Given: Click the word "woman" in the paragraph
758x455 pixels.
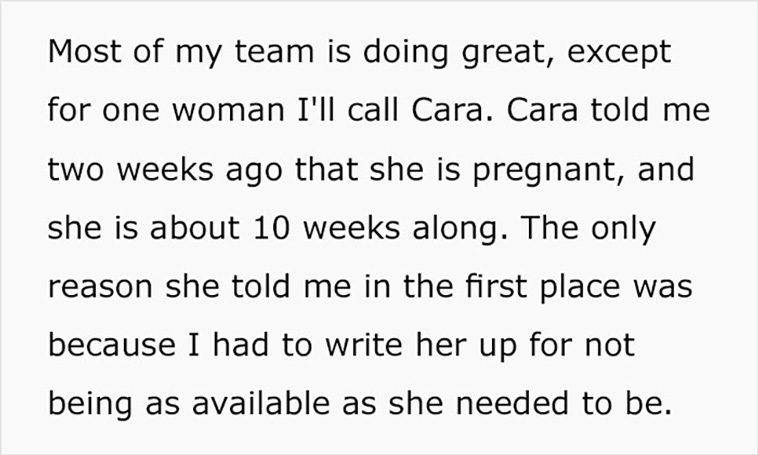Looking at the screenshot, I should [x=228, y=110].
